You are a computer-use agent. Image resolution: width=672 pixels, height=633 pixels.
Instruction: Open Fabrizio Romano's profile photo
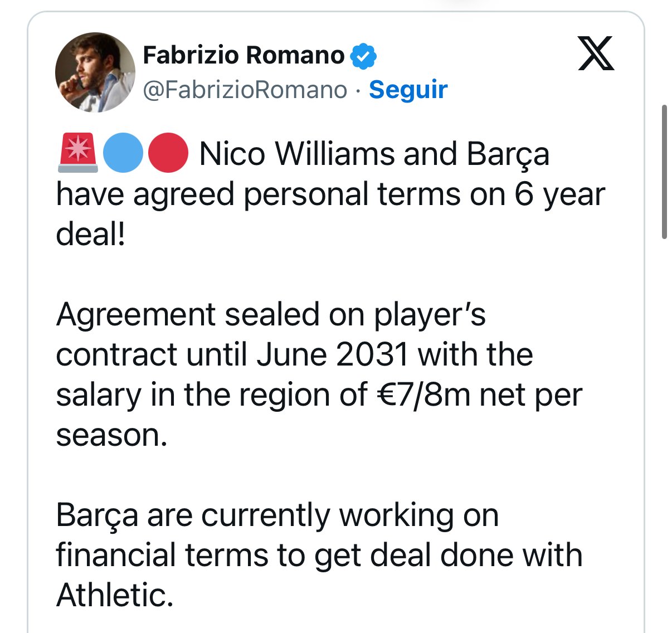tap(95, 72)
